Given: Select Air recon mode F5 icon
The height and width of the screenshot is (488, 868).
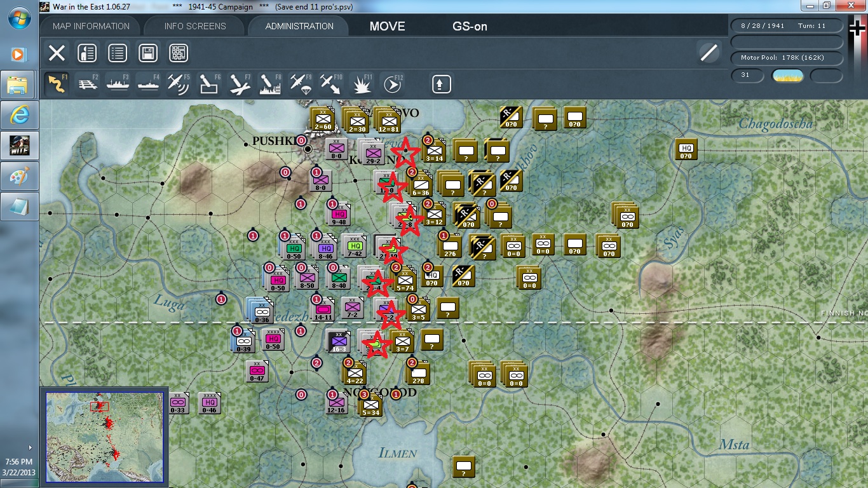Looking at the screenshot, I should [179, 84].
